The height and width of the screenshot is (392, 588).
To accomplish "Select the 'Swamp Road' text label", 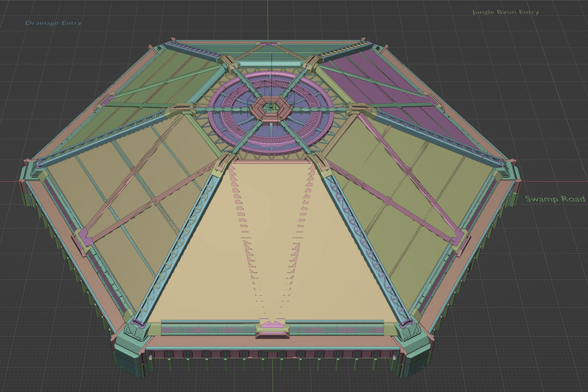I will tap(555, 199).
